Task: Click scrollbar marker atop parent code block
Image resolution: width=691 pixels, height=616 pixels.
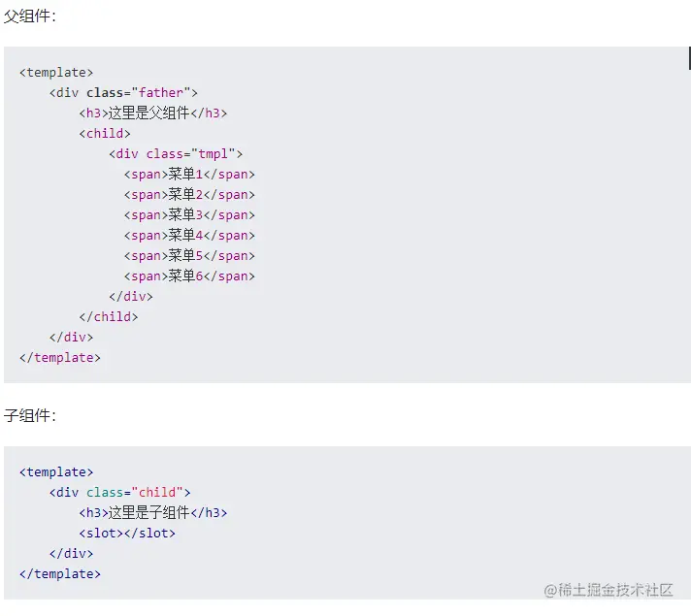Action: coord(689,57)
